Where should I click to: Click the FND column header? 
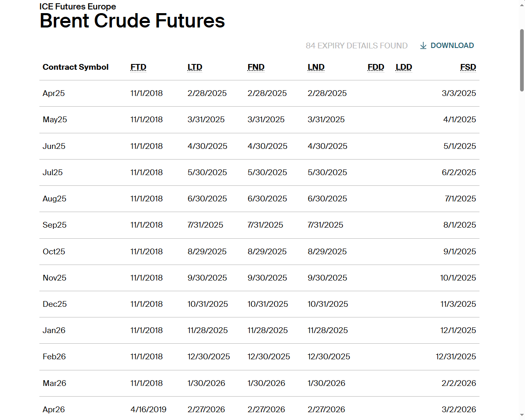click(256, 67)
